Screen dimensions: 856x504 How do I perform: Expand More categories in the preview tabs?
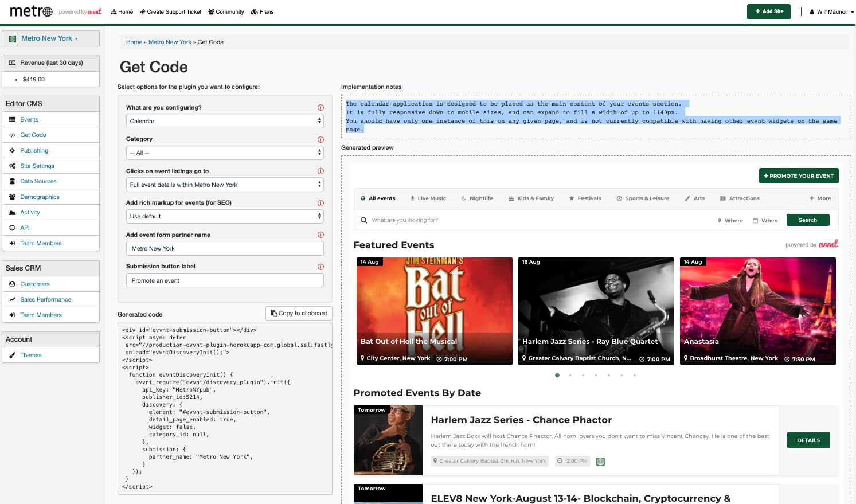click(820, 198)
